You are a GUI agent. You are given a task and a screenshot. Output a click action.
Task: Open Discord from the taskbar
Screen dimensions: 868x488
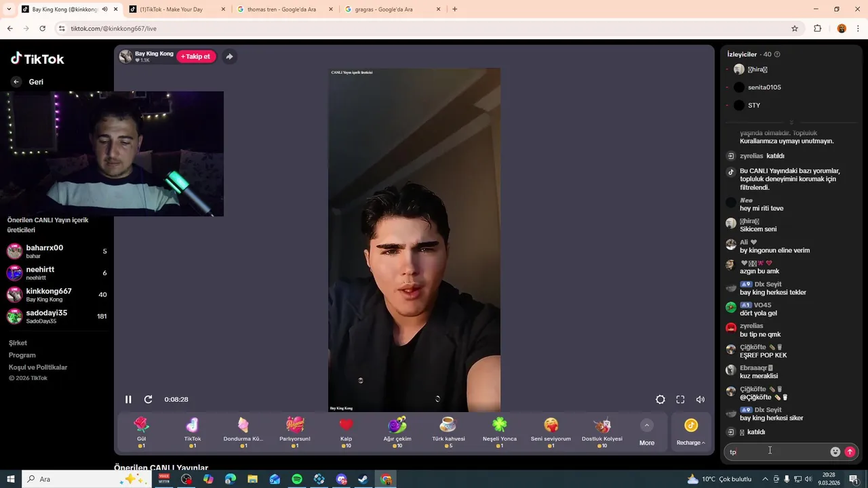341,479
